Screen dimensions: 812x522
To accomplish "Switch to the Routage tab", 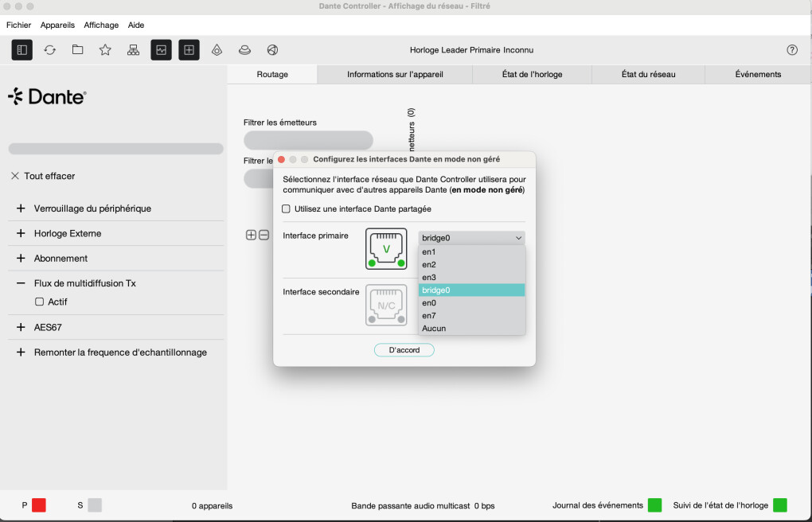I will (272, 74).
